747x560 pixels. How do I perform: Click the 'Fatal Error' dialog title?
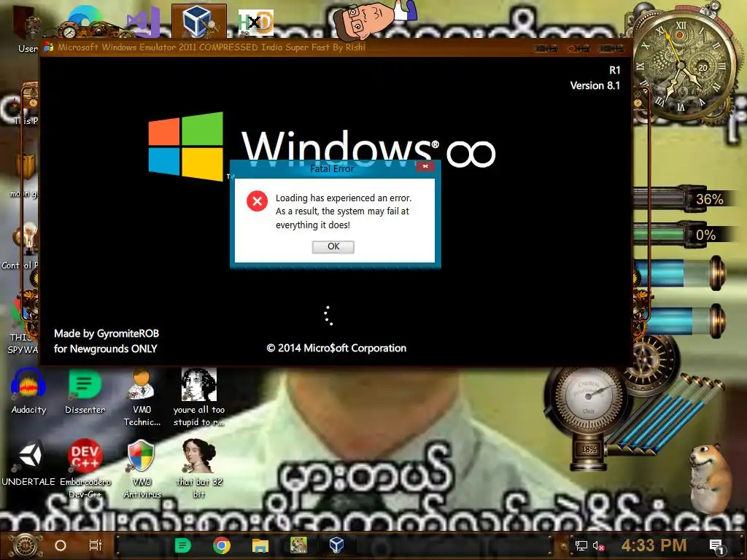coord(332,168)
